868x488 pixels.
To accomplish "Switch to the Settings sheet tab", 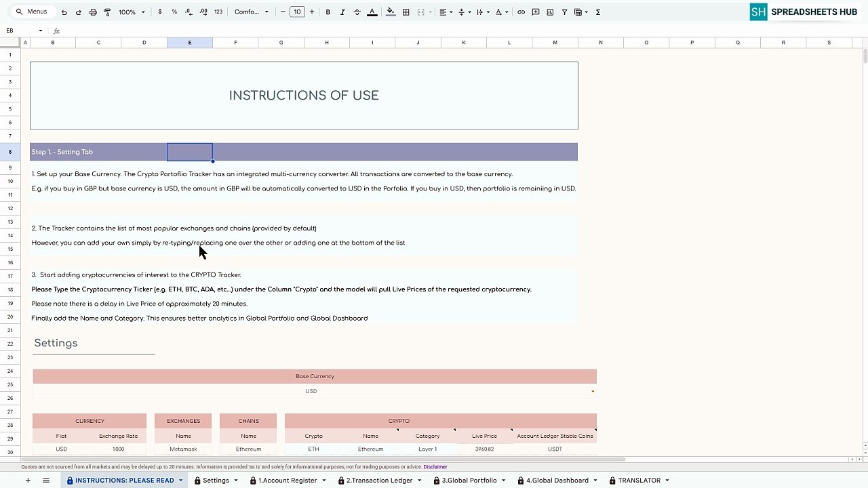I will (x=216, y=481).
